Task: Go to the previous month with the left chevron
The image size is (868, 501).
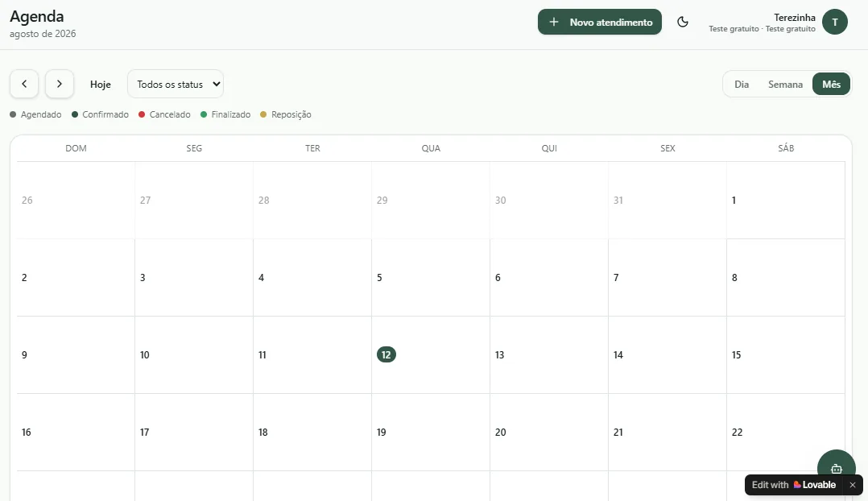Action: 24,84
